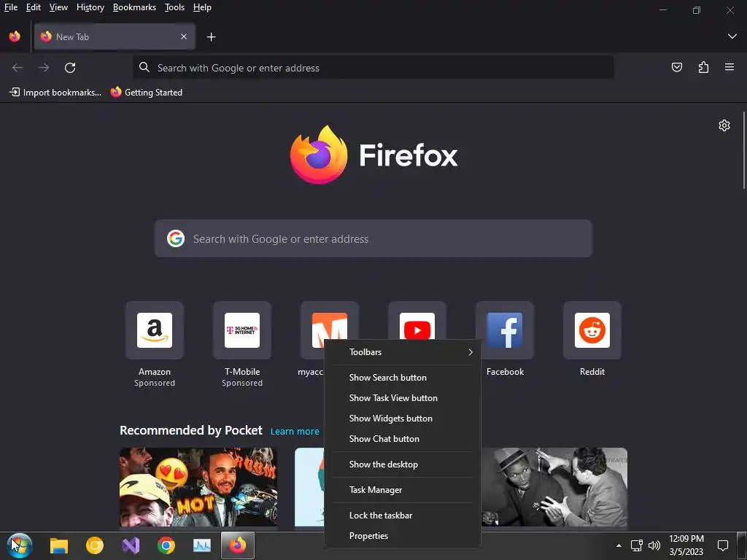Open new tab personalize gear icon
This screenshot has width=747, height=560.
point(724,125)
